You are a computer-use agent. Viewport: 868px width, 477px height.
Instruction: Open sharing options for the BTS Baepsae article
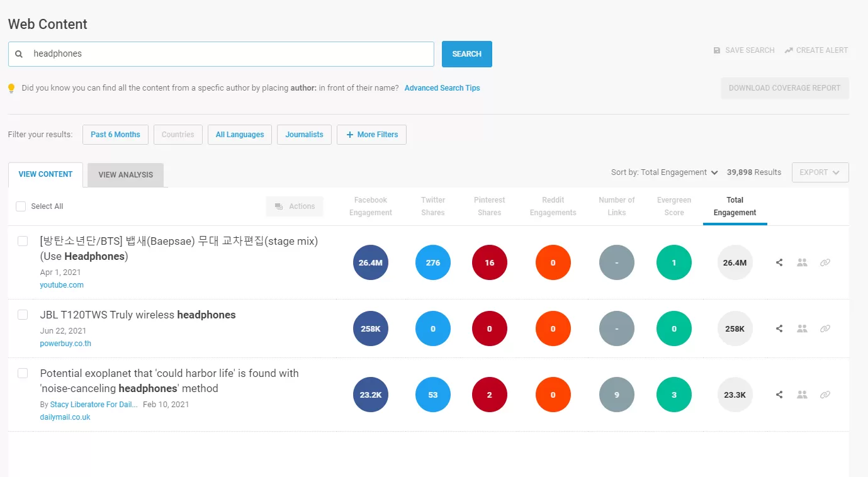pos(779,262)
